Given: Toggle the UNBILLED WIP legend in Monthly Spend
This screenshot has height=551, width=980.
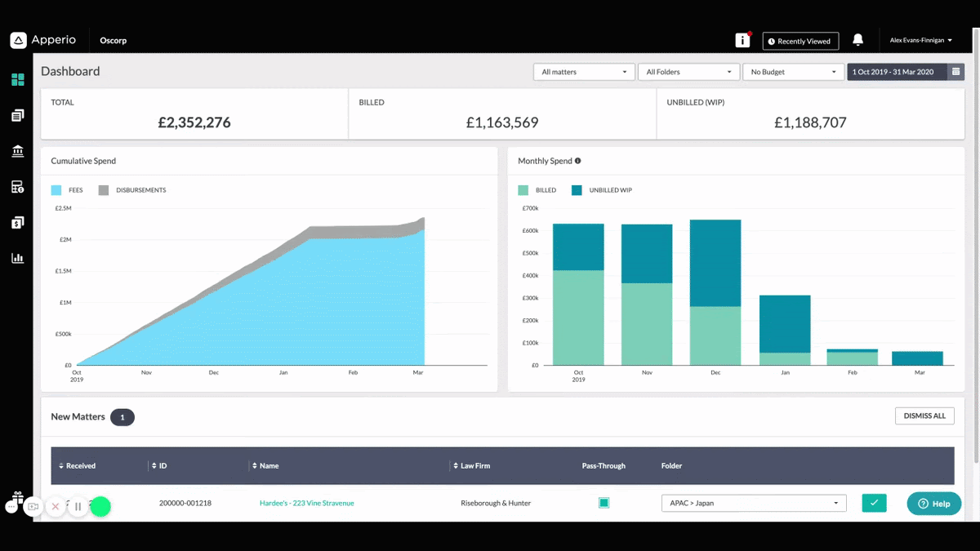Looking at the screenshot, I should pyautogui.click(x=602, y=190).
